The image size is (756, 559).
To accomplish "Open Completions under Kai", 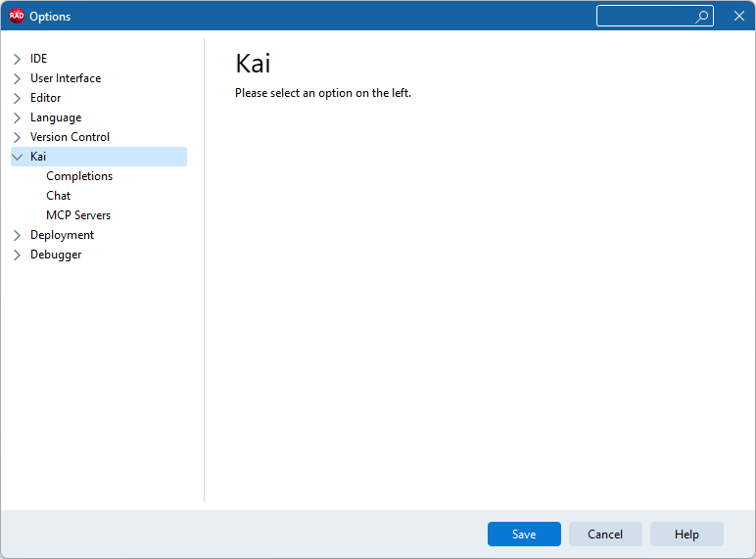I will [79, 176].
